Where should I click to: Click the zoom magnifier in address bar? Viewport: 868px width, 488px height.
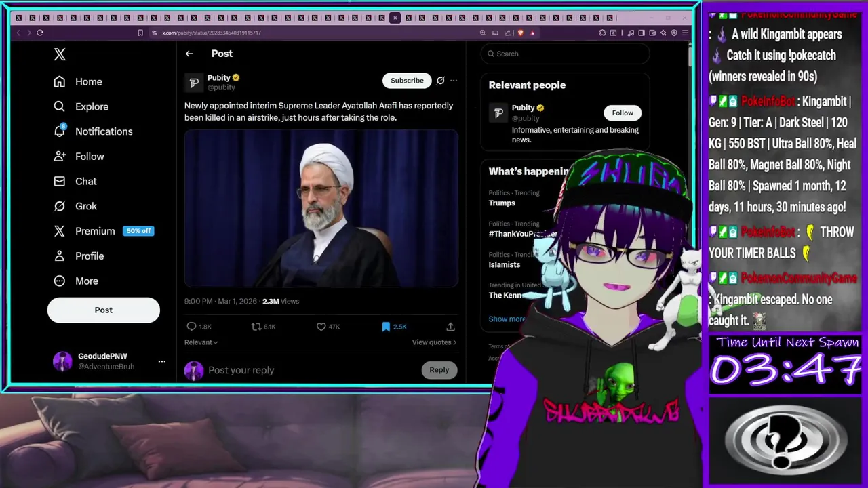483,33
